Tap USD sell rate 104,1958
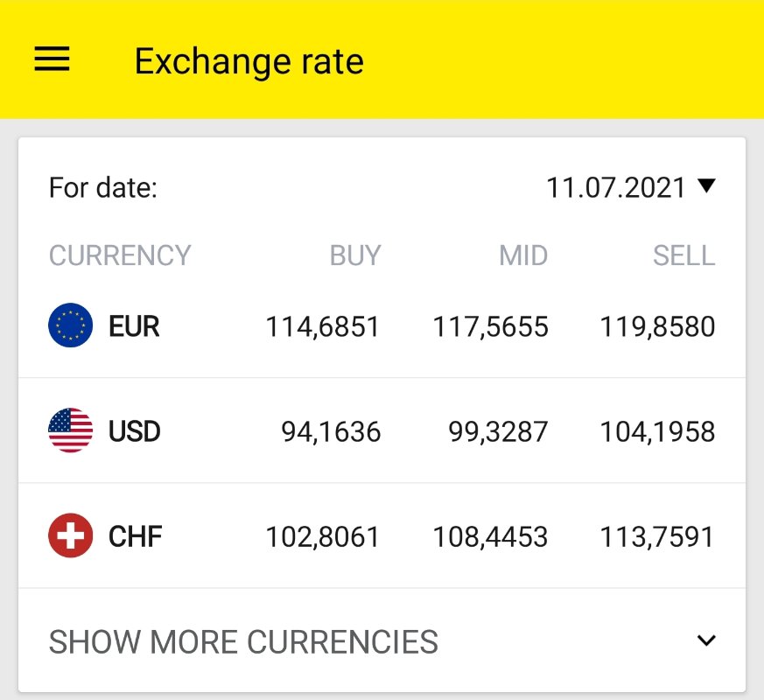764x700 pixels. pos(657,431)
